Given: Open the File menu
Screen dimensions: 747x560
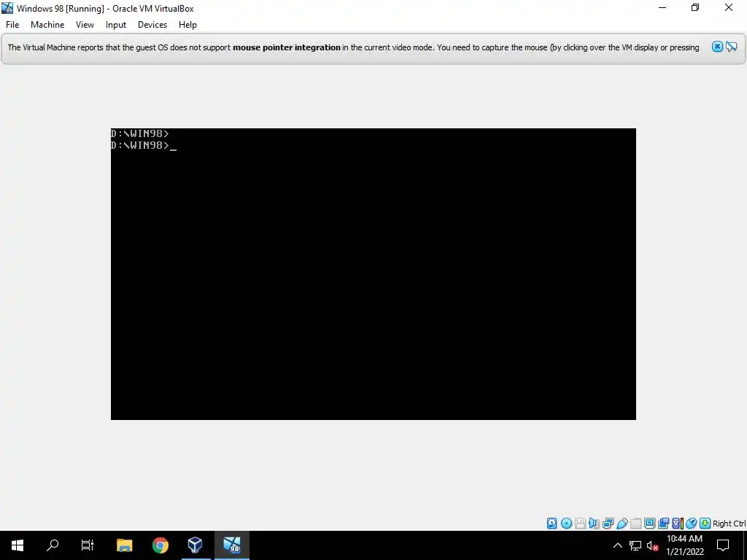Looking at the screenshot, I should pos(12,25).
